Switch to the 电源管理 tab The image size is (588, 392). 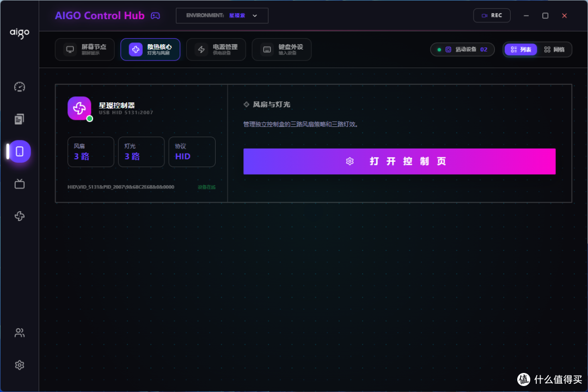216,50
